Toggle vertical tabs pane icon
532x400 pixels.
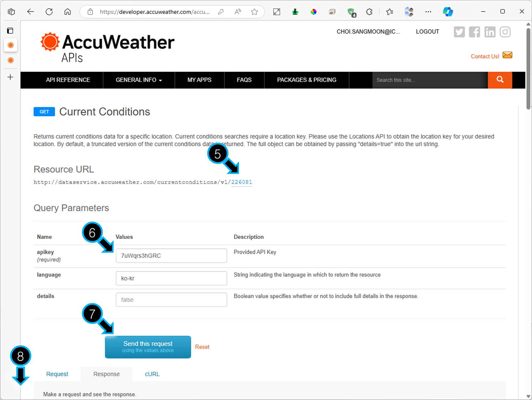point(10,31)
